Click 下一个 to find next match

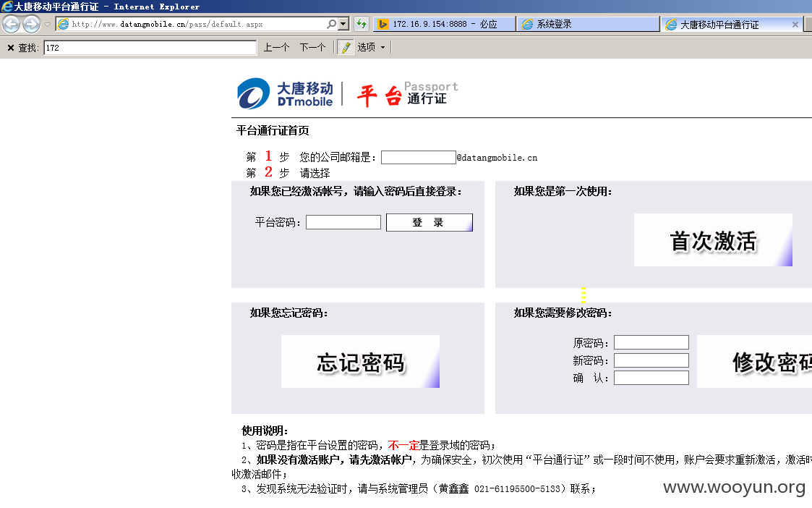tap(312, 48)
